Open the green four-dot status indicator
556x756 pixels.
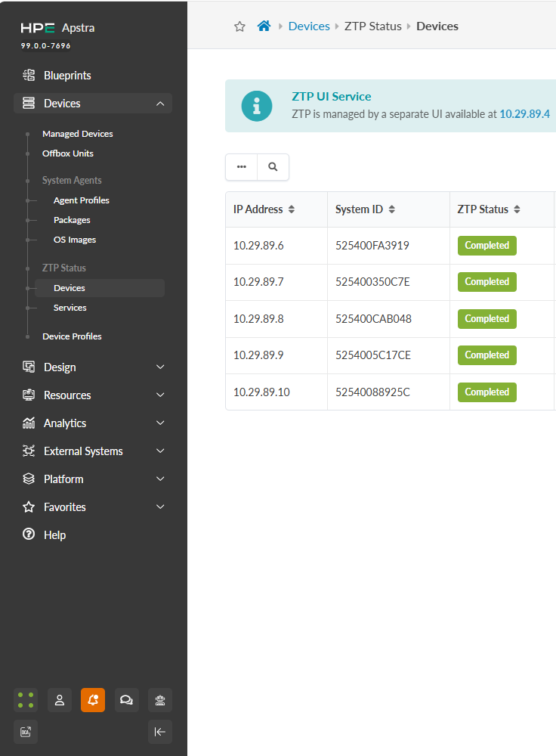click(26, 700)
